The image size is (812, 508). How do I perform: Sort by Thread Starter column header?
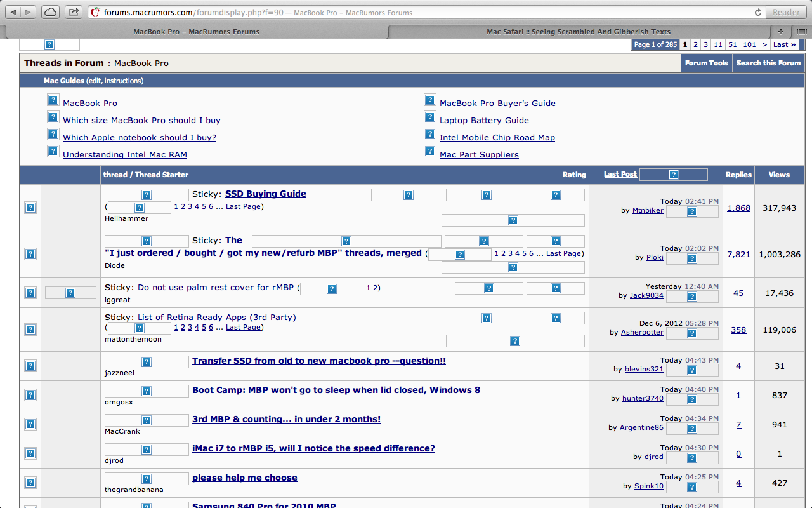click(x=162, y=175)
